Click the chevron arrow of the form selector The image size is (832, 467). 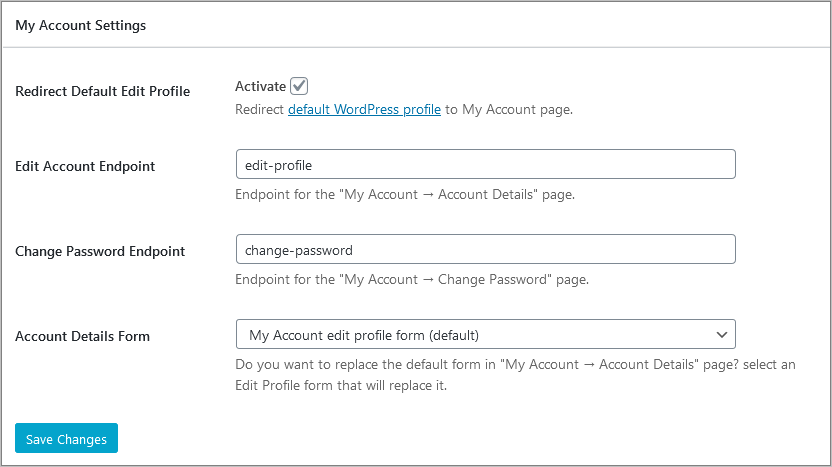tap(722, 335)
